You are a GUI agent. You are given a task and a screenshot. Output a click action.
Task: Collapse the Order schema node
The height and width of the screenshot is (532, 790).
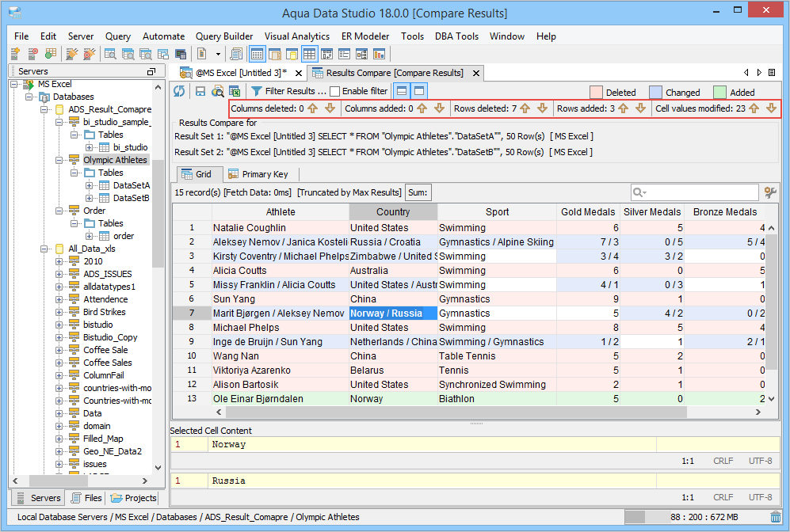59,211
